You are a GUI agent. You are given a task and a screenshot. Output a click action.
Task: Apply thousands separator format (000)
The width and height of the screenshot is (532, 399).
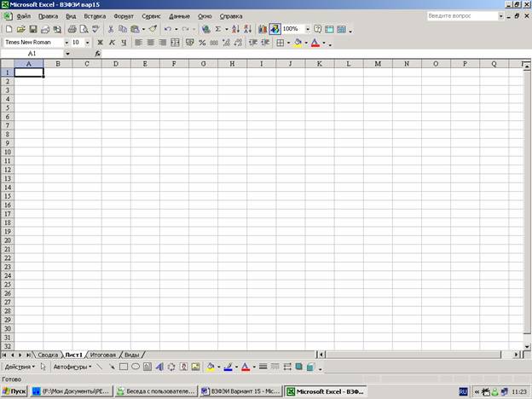click(214, 43)
